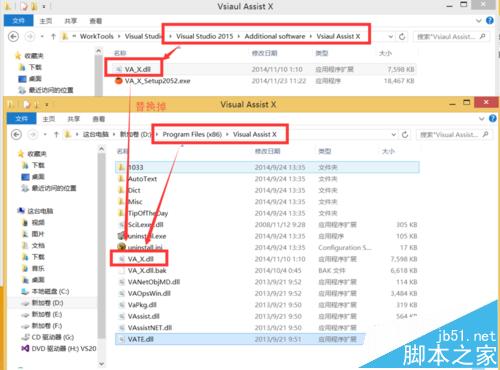Click Program Files (x86) breadcrumb segment
The width and height of the screenshot is (500, 370).
click(192, 134)
